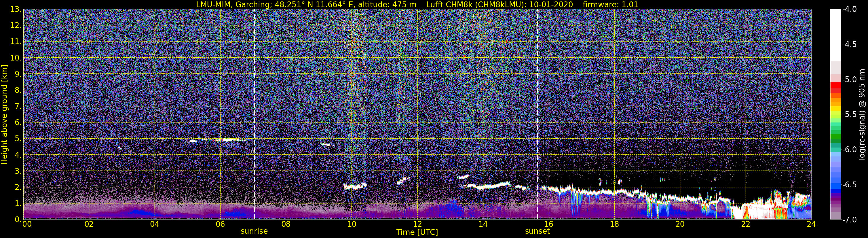This screenshot has height=238, width=868.
Task: Click the 6. height axis tick label
Action: (18, 123)
